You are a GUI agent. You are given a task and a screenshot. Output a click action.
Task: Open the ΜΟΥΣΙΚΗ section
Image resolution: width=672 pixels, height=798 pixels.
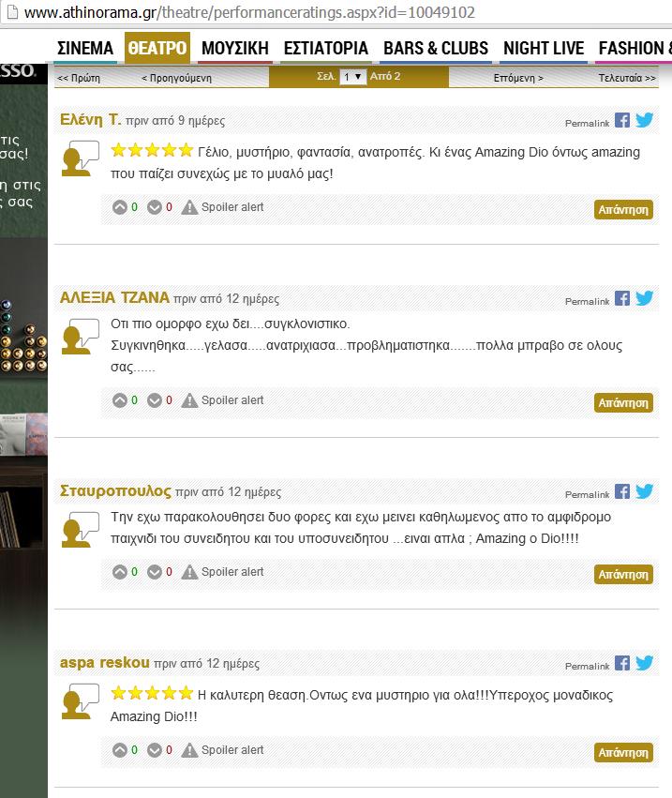tap(235, 48)
